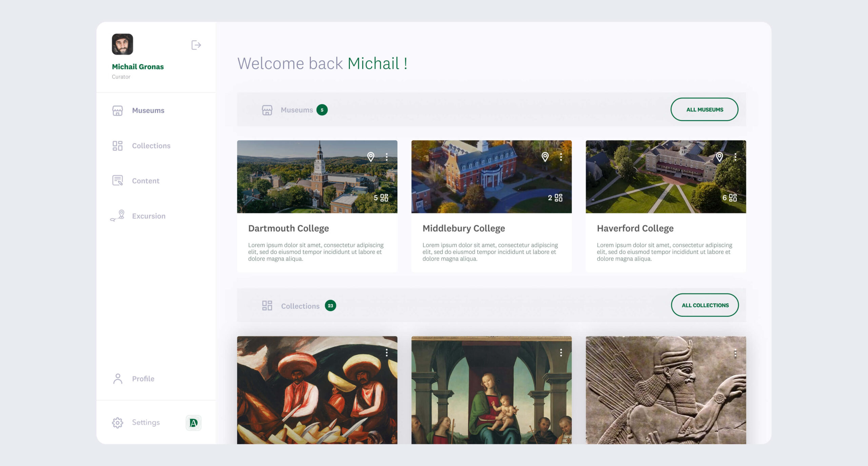
Task: Click the Settings gear icon
Action: coord(118,423)
